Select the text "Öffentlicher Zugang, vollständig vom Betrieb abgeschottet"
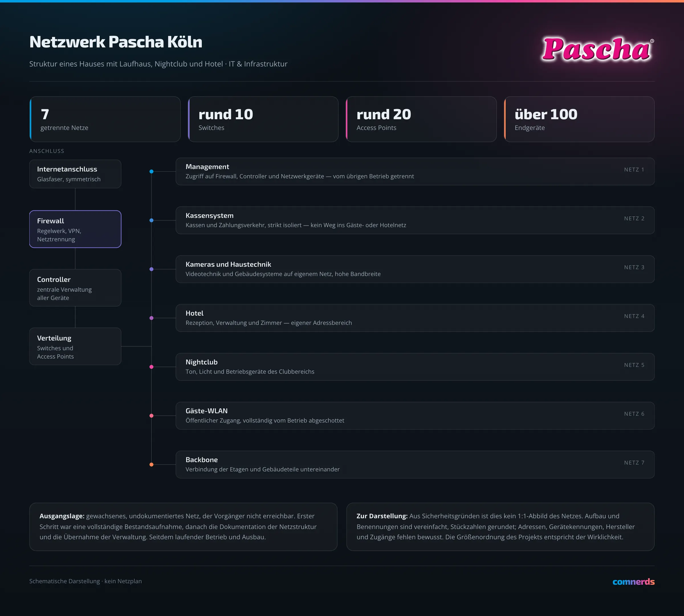This screenshot has height=616, width=684. pyautogui.click(x=265, y=420)
